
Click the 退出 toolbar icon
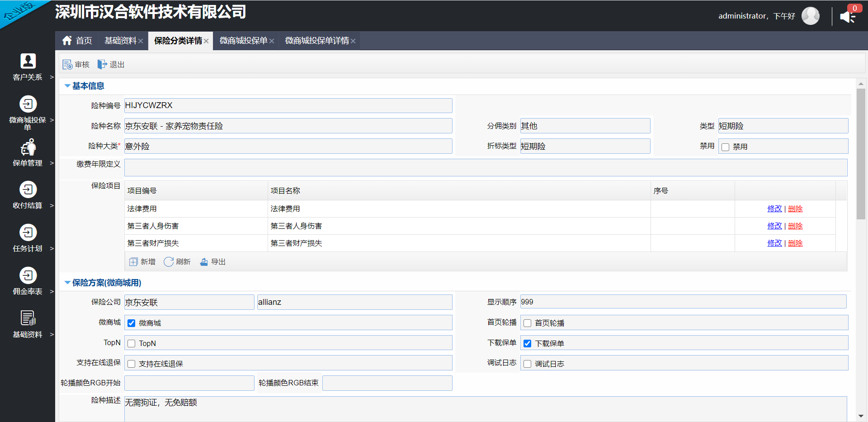coord(102,65)
